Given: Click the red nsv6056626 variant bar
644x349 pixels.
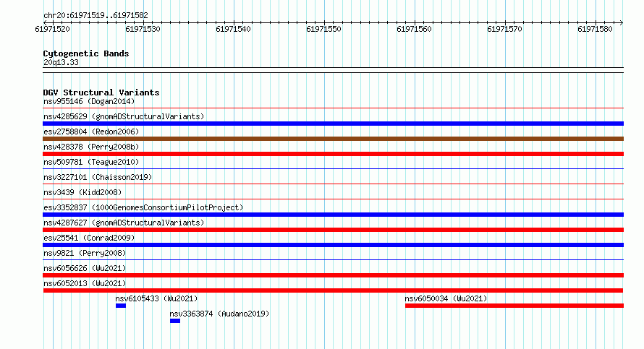Looking at the screenshot, I should tap(333, 275).
